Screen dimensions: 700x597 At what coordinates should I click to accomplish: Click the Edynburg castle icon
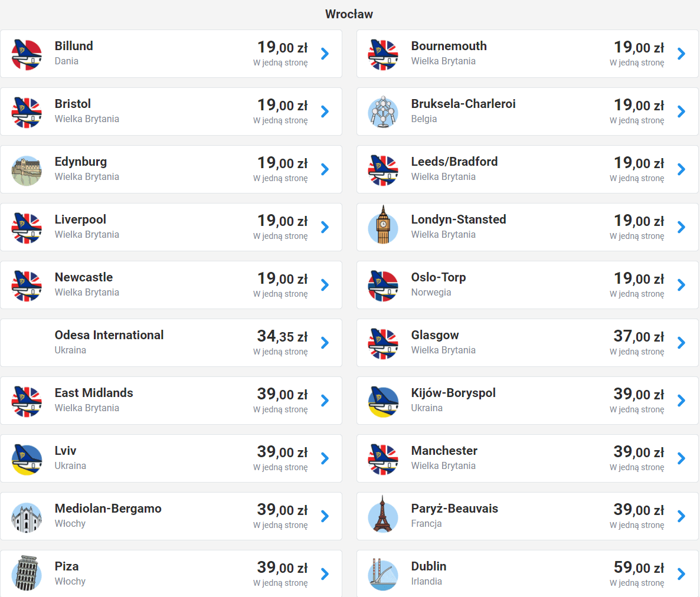(x=27, y=170)
